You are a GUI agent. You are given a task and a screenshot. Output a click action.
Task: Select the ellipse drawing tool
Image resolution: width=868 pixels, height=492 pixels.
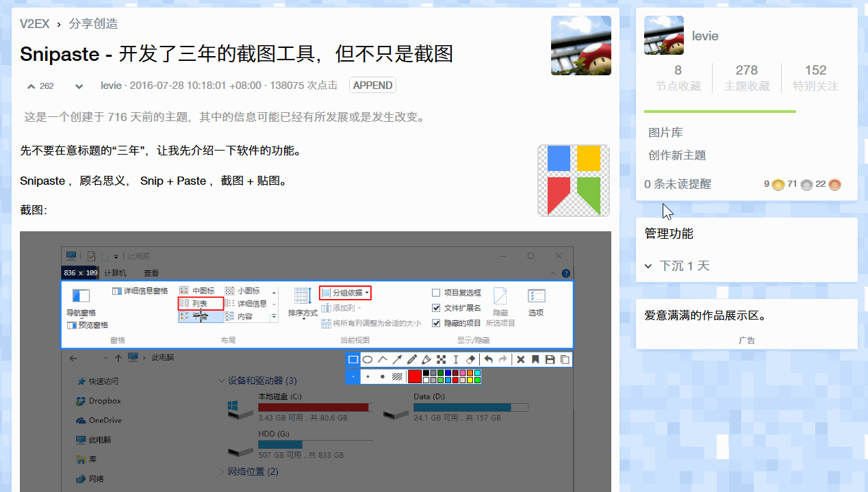pos(368,360)
